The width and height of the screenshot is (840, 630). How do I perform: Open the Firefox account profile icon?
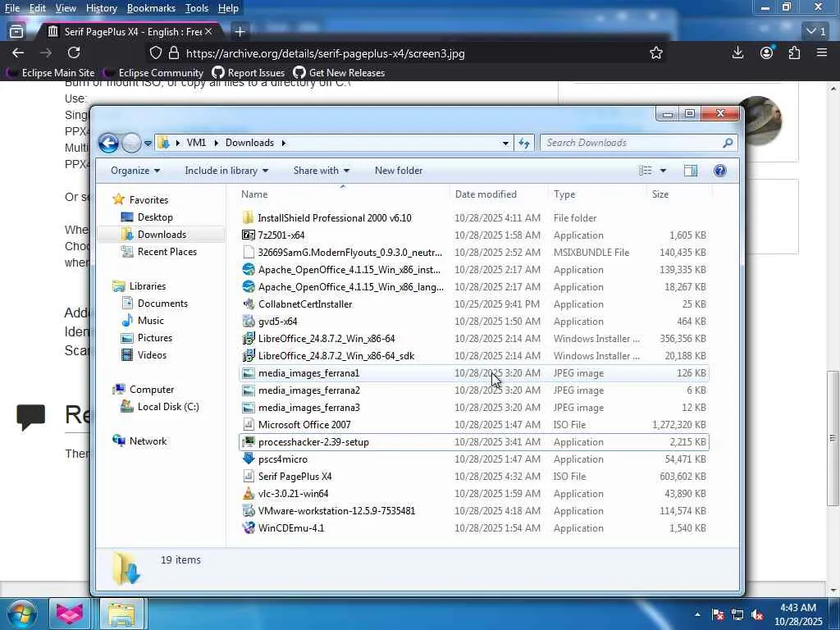click(x=767, y=52)
